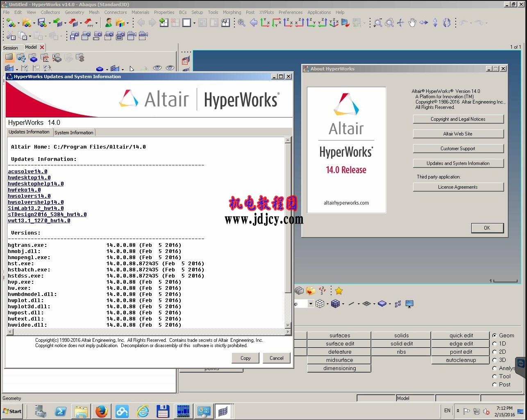Viewport: 527px width, 420px height.
Task: Select the Component View blue box icon
Action: click(x=33, y=58)
